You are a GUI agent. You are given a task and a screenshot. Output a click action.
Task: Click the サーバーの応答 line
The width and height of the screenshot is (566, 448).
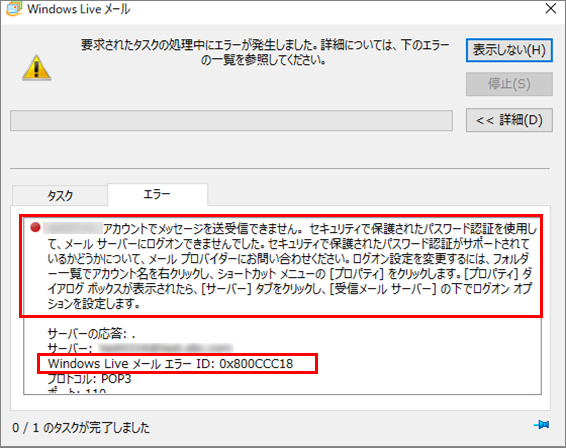point(91,334)
